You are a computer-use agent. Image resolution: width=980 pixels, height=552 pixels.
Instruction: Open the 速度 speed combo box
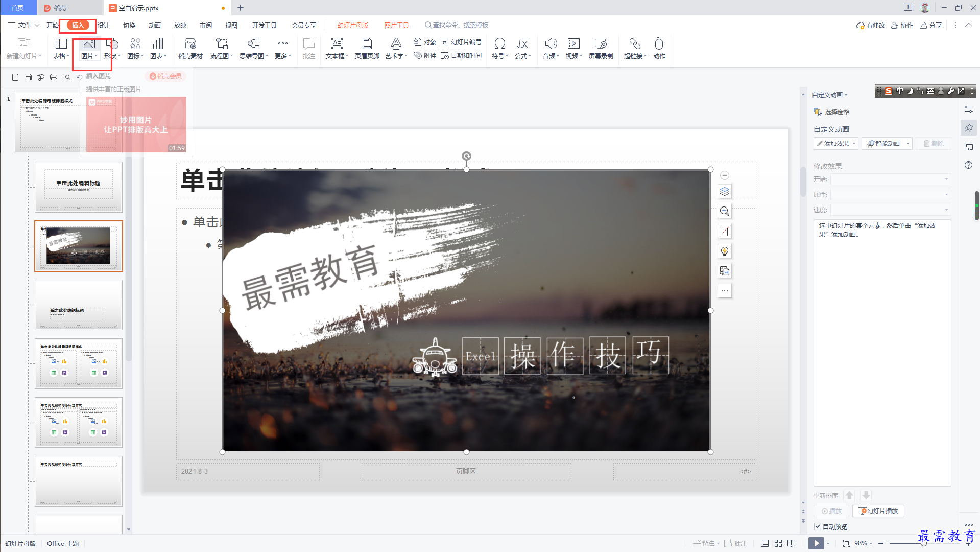click(890, 210)
